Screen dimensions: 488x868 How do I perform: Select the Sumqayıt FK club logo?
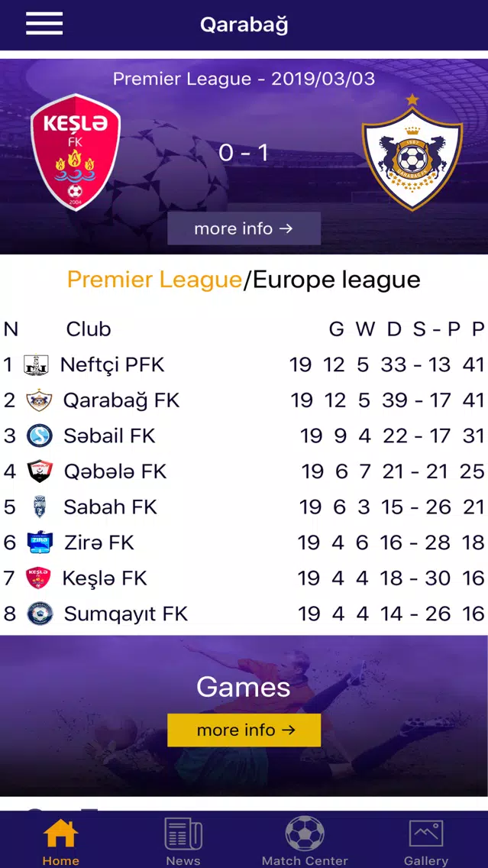40,614
